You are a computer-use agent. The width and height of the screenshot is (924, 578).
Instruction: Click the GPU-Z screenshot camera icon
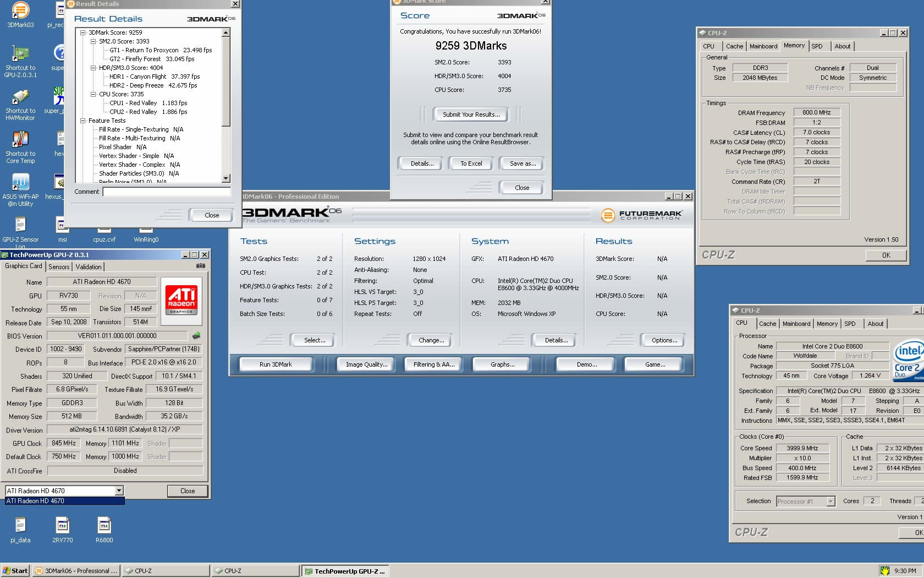tap(201, 266)
